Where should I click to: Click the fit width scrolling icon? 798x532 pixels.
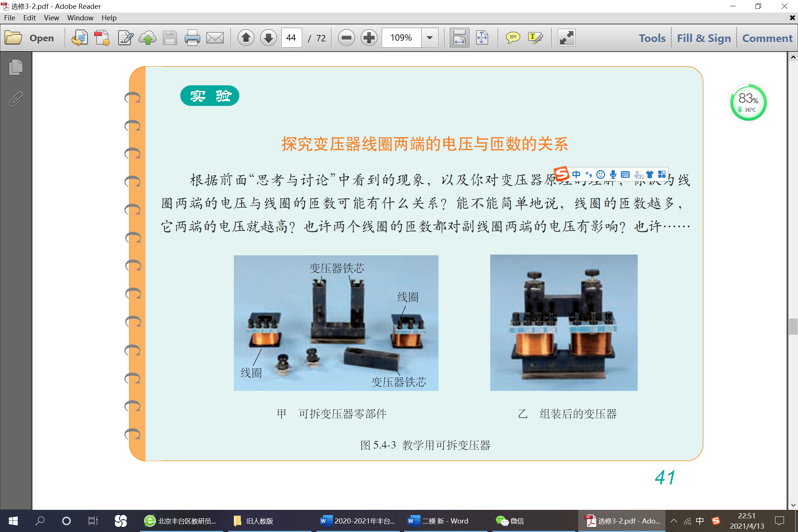click(x=459, y=38)
